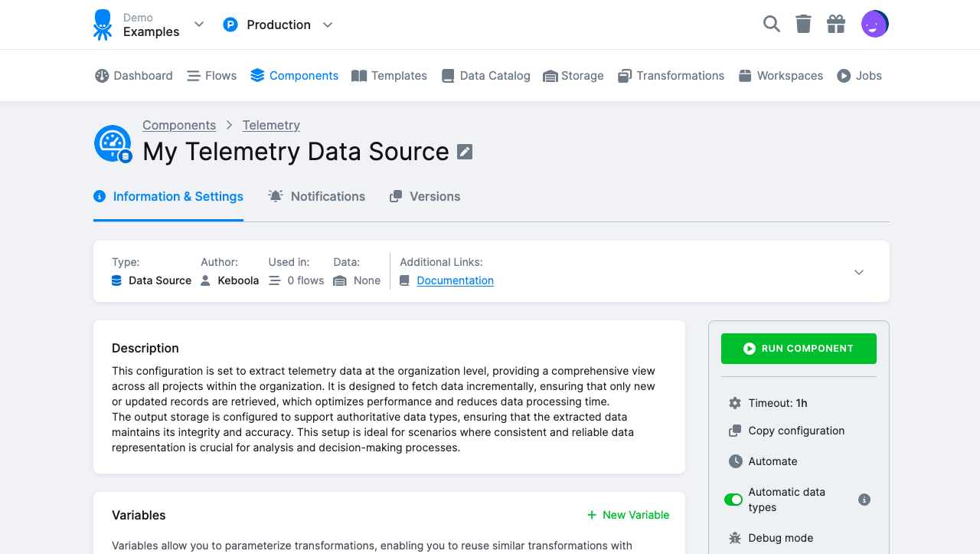This screenshot has width=980, height=554.
Task: Click the pencil icon to rename the data source
Action: (464, 152)
